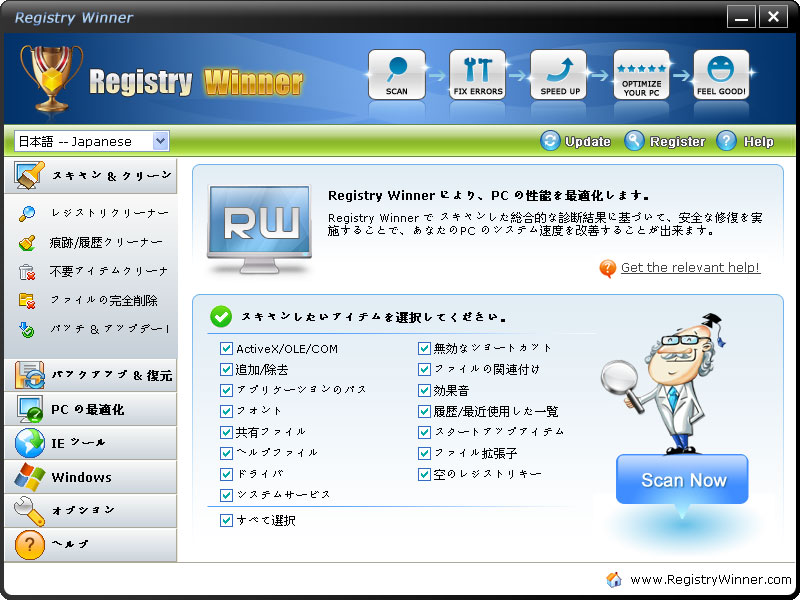The image size is (800, 600).
Task: Click the wrench icon for オプション
Action: tap(29, 511)
